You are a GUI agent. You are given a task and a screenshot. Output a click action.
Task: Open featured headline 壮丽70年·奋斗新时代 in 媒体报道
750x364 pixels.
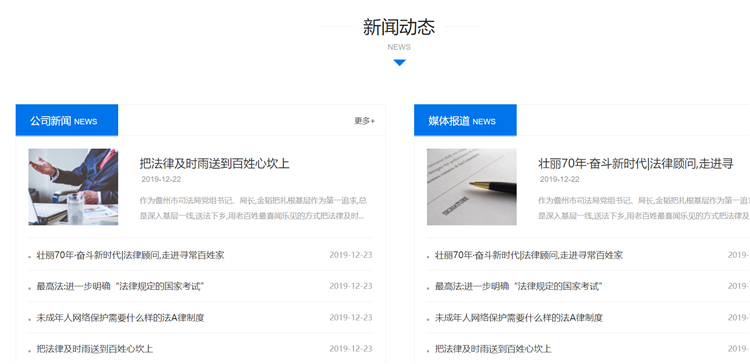click(x=636, y=164)
